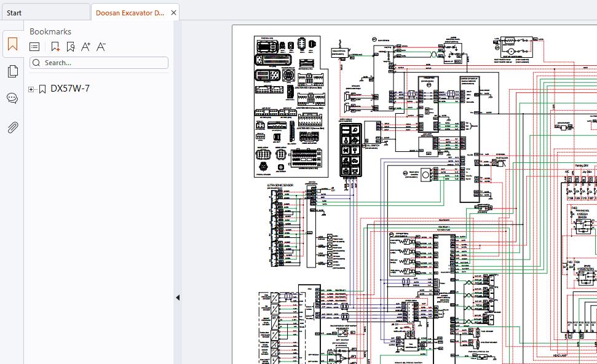Open the Pages thumbnails panel icon
Viewport: 597px width, 364px height.
click(x=12, y=71)
